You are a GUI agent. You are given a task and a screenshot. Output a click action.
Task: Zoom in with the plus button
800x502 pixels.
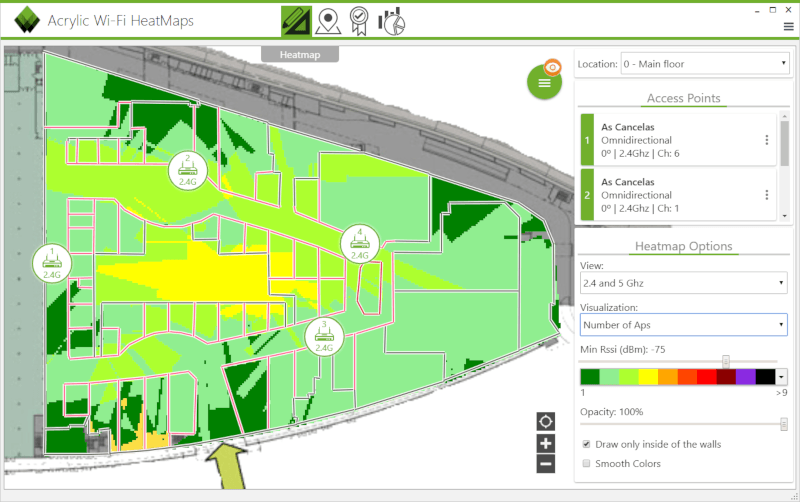tap(546, 443)
